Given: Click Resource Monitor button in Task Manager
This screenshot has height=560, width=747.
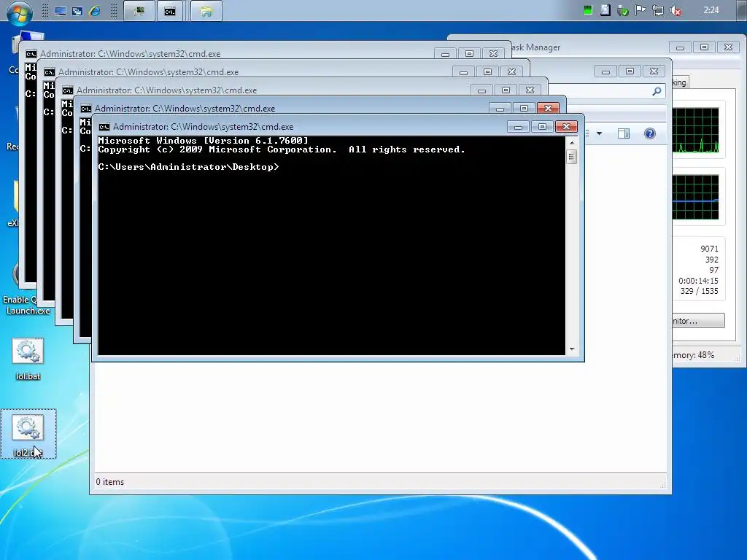Looking at the screenshot, I should coord(698,321).
